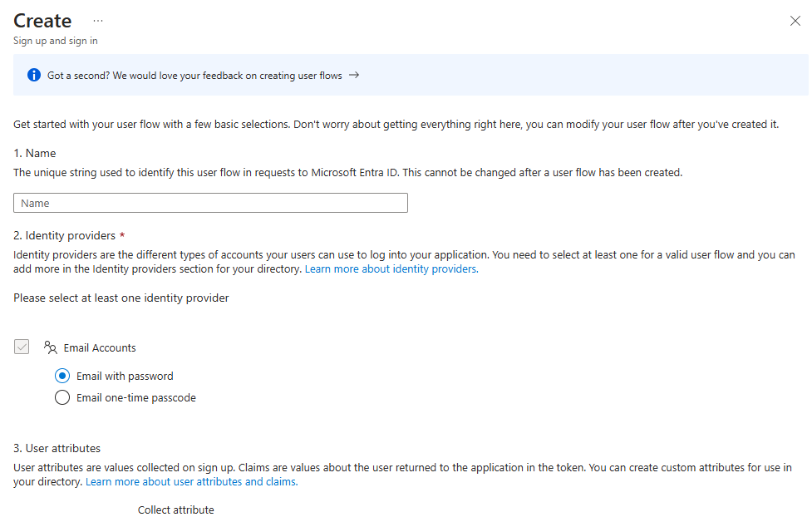Screen dimensions: 812x517
Task: Choose the Email one-time passcode radio option
Action: coord(62,397)
